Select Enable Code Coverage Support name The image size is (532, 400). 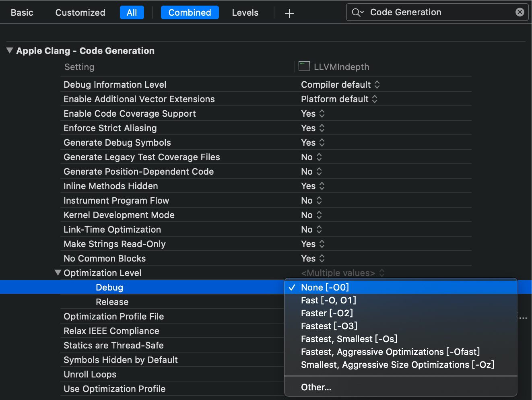click(130, 113)
